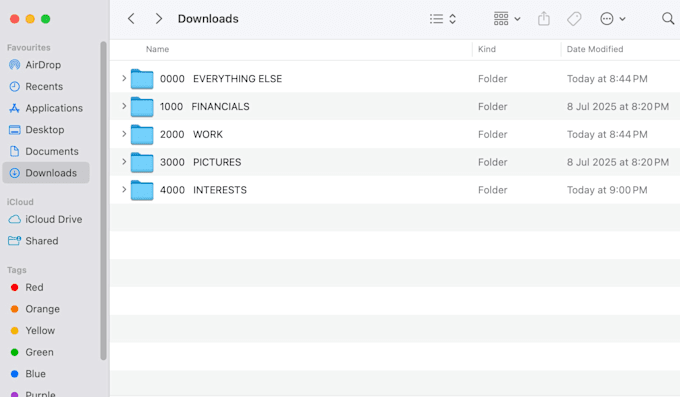The width and height of the screenshot is (680, 397).
Task: Click Kind cell of the WORK row
Action: (492, 134)
